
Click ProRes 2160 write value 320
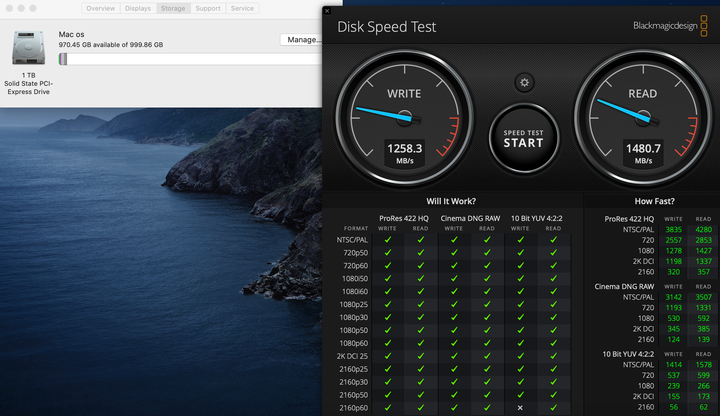coord(674,272)
